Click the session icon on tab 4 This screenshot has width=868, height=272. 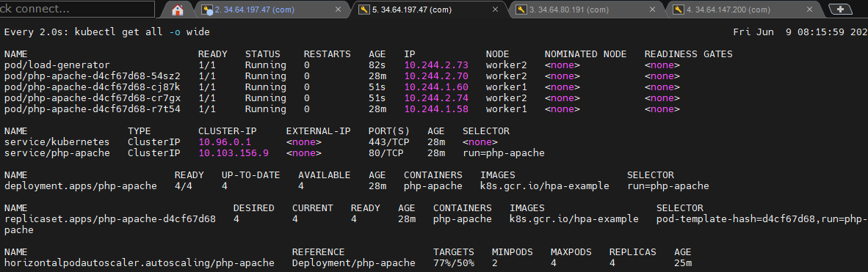679,10
